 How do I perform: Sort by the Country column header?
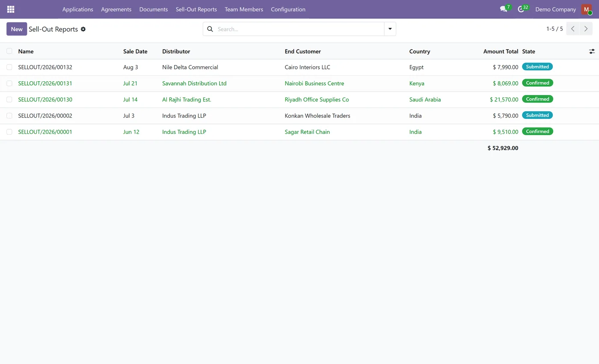coord(420,51)
